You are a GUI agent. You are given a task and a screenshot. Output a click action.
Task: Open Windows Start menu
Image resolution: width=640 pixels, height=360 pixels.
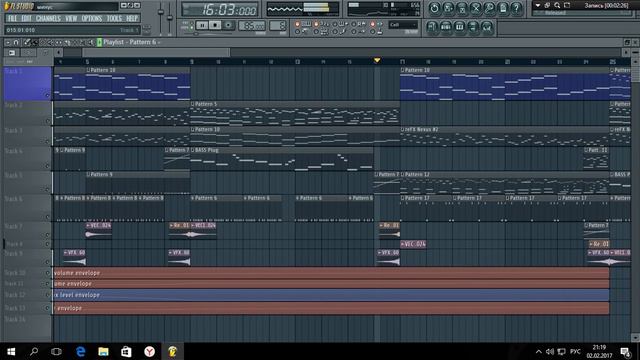[x=11, y=351]
